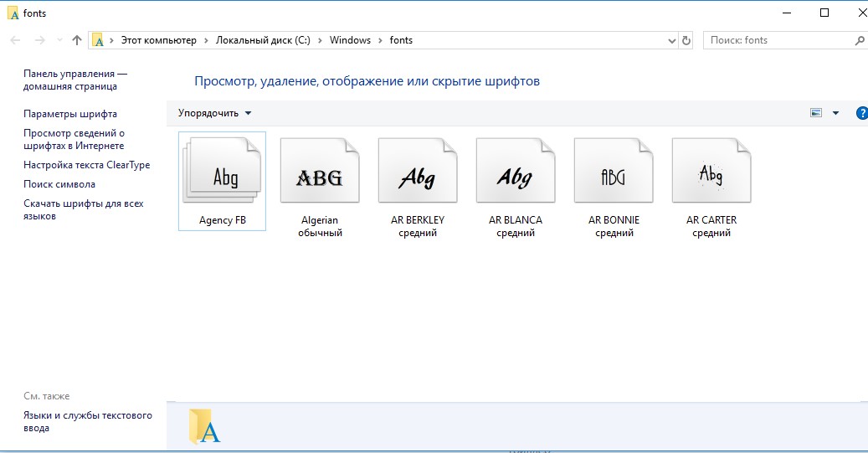
Task: Expand the address bar history dropdown
Action: click(x=672, y=40)
